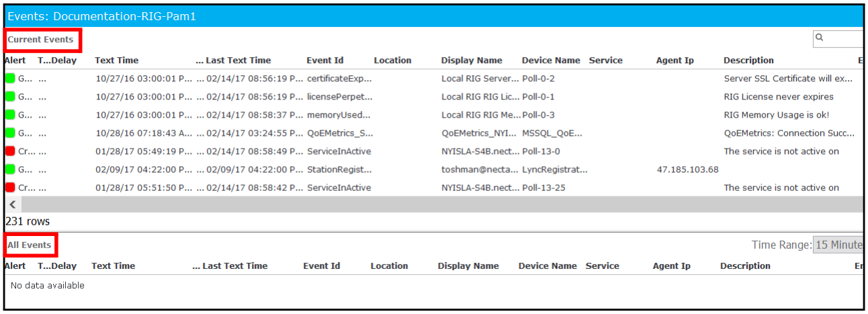Select the memoryUsed event id cell
This screenshot has width=868, height=314.
click(x=339, y=115)
